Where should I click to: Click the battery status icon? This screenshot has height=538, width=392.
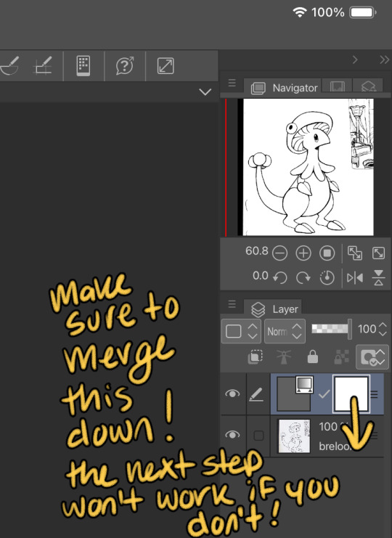362,12
